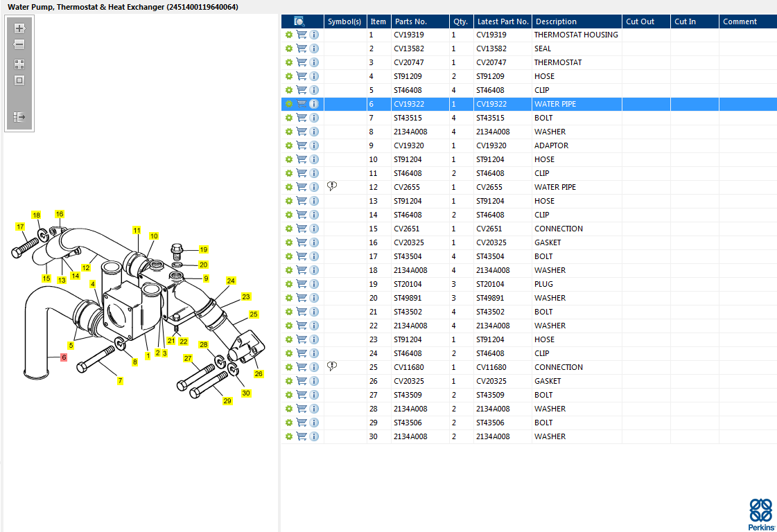Click the zoom out (minus) diagram button
777x532 pixels.
pos(19,45)
